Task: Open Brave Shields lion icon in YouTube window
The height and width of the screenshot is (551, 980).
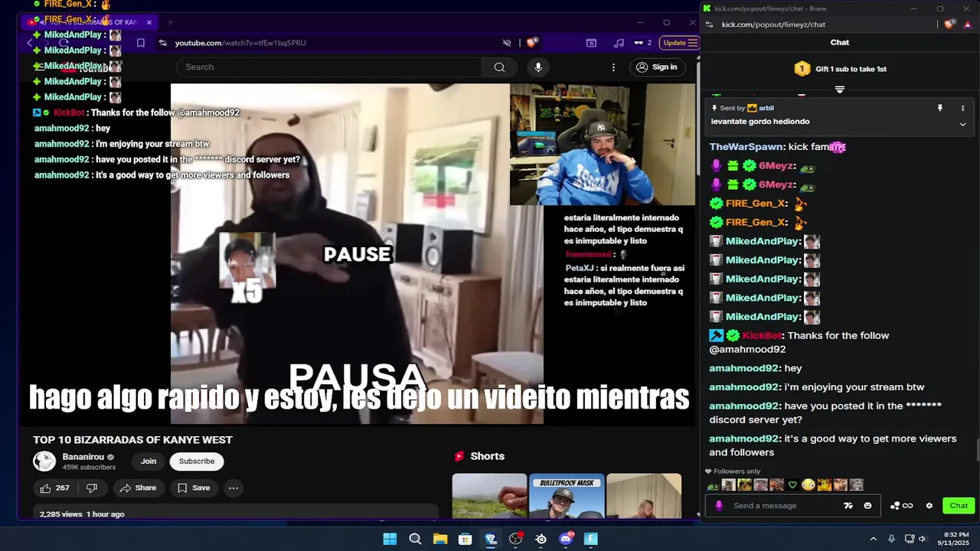Action: click(532, 43)
